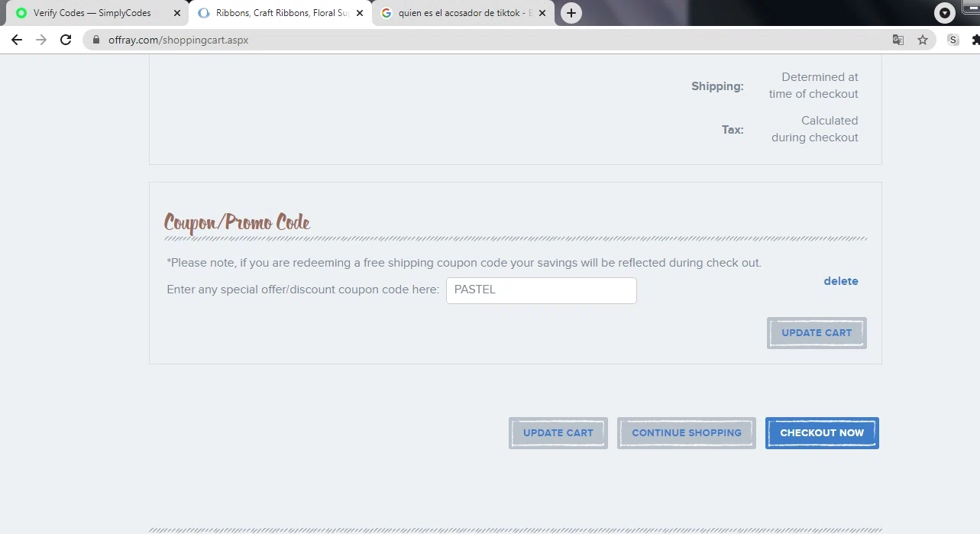Close the Ribbons, Craft Ribbons tab
Image resolution: width=980 pixels, height=534 pixels.
pos(360,13)
